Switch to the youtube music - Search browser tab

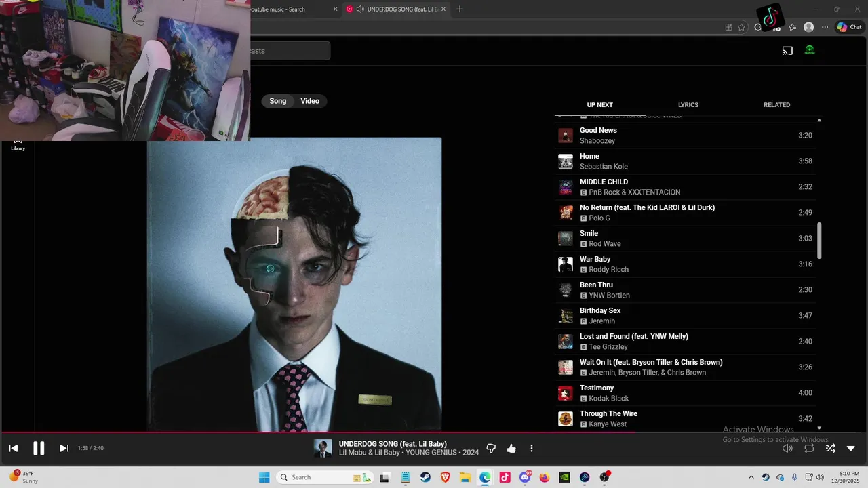tap(288, 9)
